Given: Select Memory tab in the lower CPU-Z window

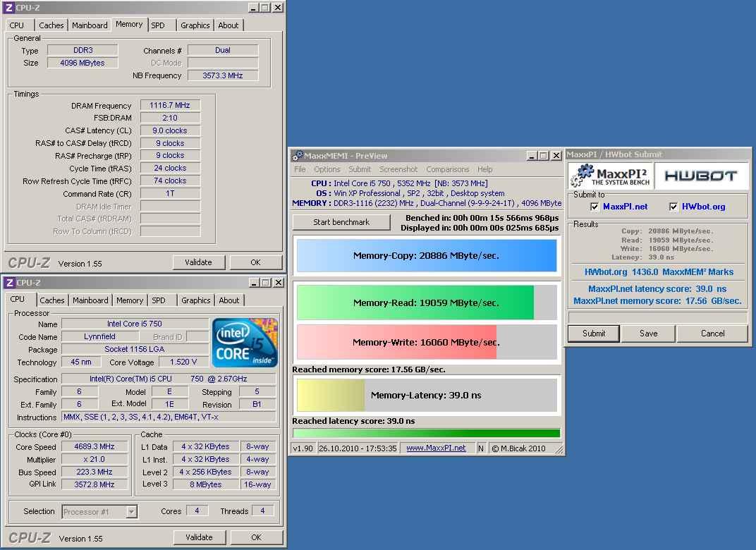Looking at the screenshot, I should (130, 300).
